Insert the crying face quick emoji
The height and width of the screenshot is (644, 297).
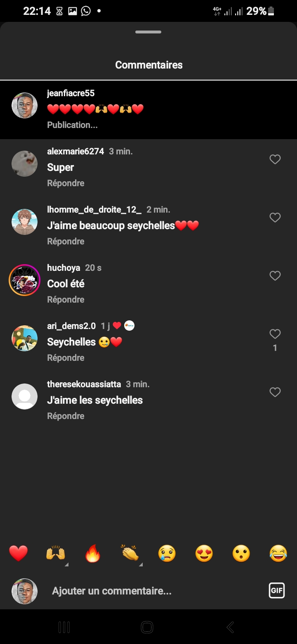click(x=167, y=553)
